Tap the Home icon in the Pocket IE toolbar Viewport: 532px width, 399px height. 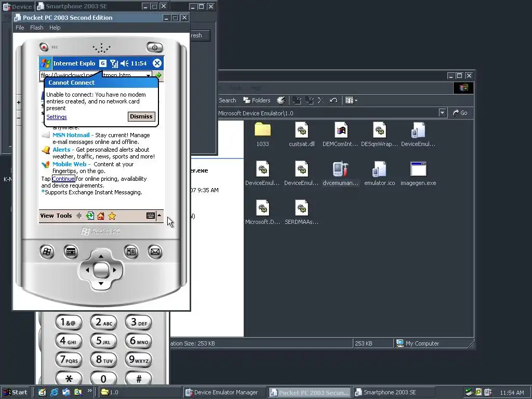[x=101, y=216]
